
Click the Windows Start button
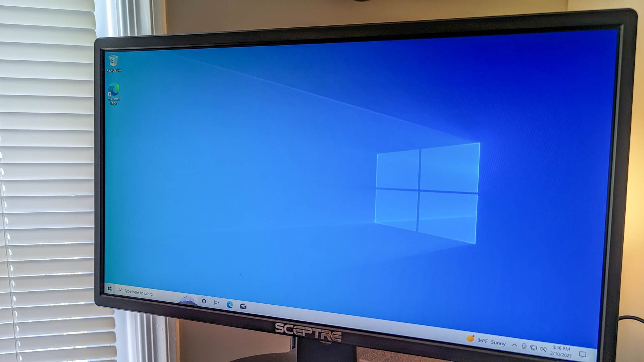click(110, 293)
